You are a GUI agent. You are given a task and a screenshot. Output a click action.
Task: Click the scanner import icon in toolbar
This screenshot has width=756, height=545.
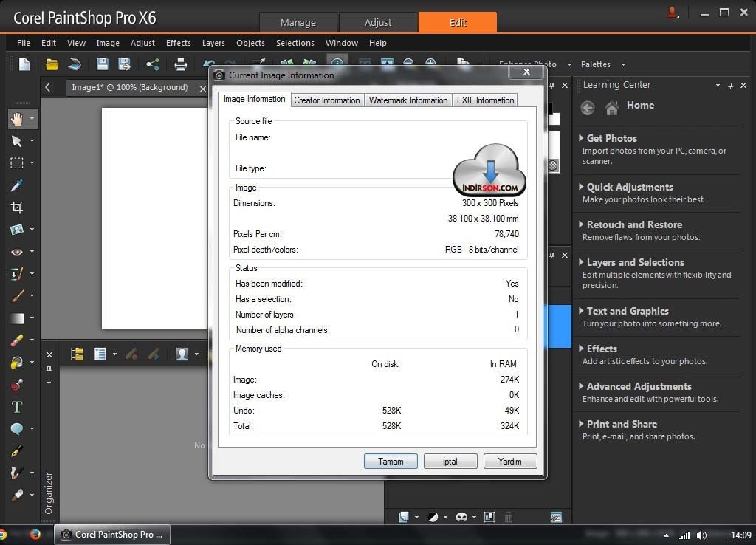coord(75,64)
